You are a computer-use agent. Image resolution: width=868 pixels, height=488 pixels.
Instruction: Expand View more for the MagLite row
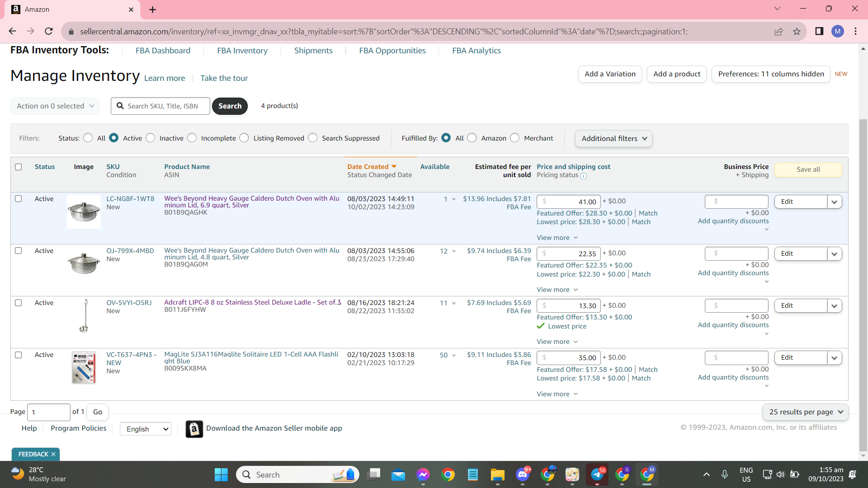(557, 394)
